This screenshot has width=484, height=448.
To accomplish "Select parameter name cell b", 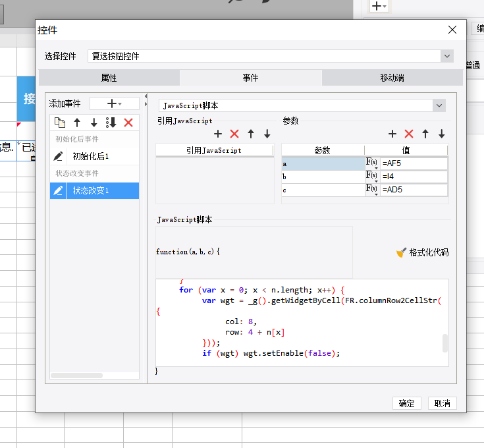I will (x=323, y=177).
